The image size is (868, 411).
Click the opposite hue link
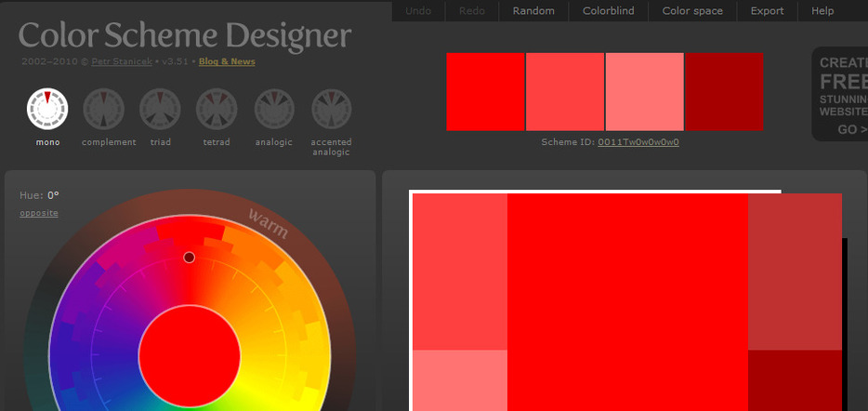click(39, 213)
